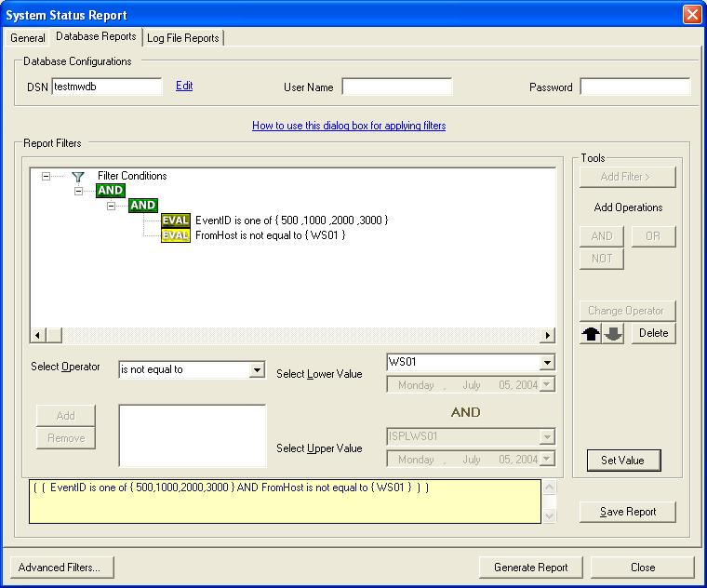Open the how to use filters help link

click(x=349, y=126)
